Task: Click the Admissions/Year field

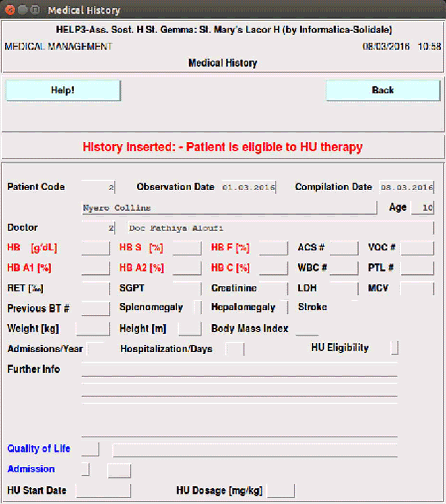Action: [x=96, y=349]
